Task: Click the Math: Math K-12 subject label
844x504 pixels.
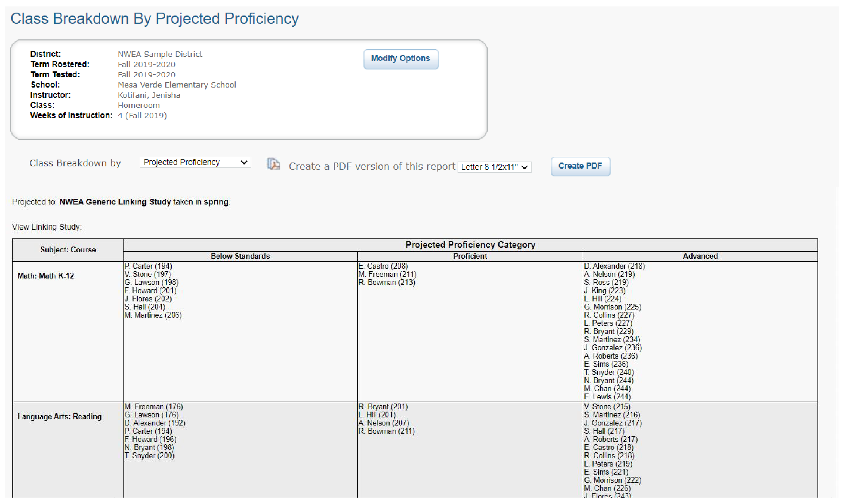Action: coord(46,276)
